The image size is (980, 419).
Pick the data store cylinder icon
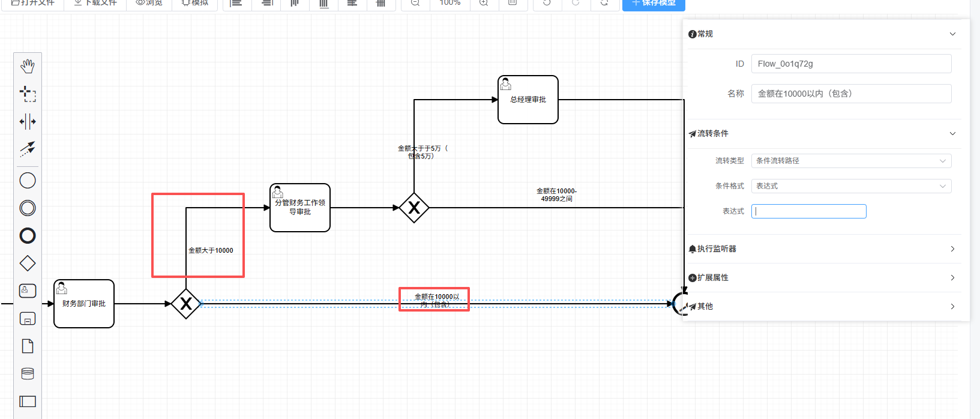point(28,373)
